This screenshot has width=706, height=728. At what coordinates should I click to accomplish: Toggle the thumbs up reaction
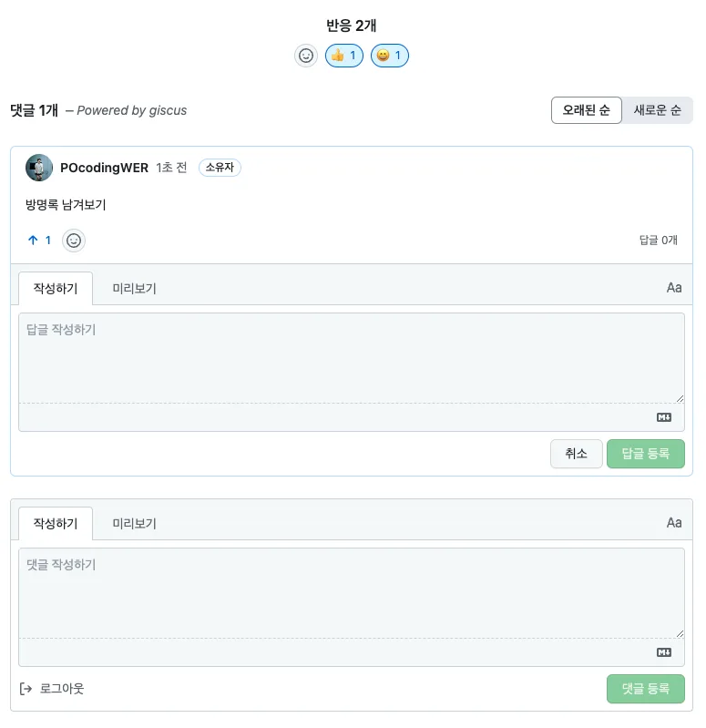coord(344,56)
